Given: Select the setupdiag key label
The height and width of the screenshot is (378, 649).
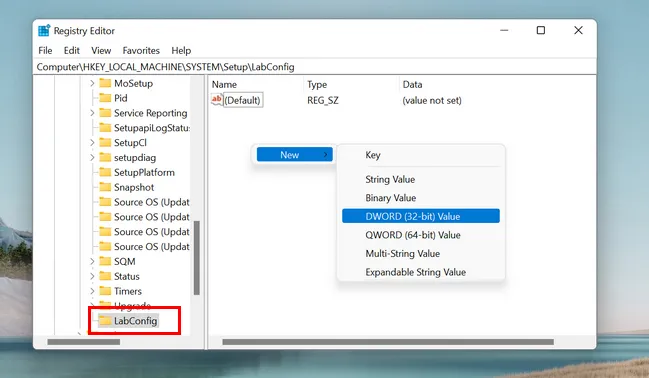Looking at the screenshot, I should (135, 158).
